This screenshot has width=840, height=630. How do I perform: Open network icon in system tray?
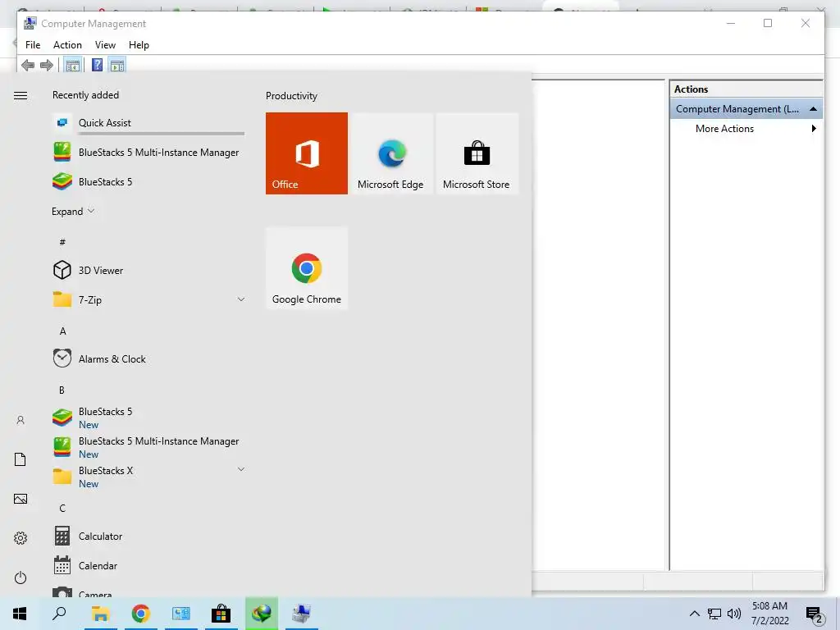[714, 614]
